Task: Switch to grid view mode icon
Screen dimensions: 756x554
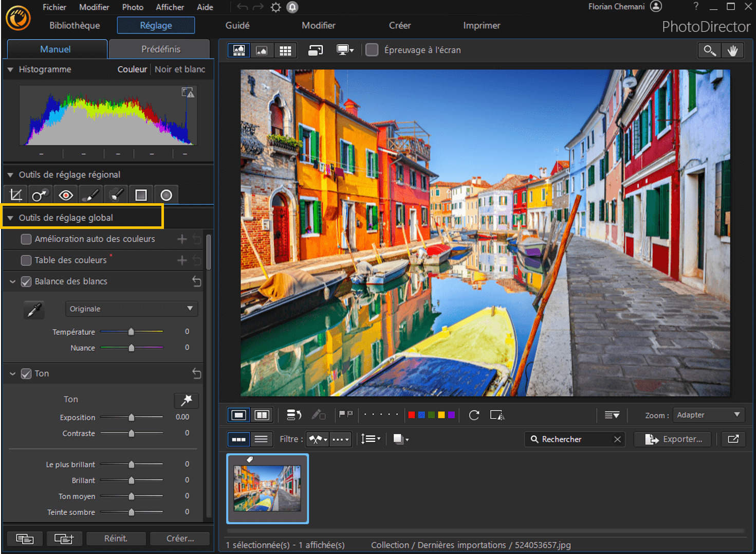Action: coord(285,50)
